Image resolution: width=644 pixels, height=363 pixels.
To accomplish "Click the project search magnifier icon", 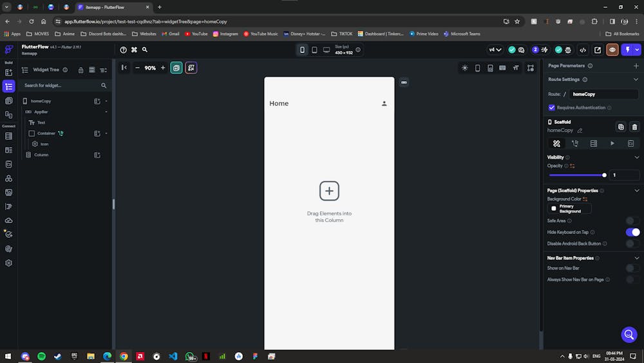I will coord(144,50).
